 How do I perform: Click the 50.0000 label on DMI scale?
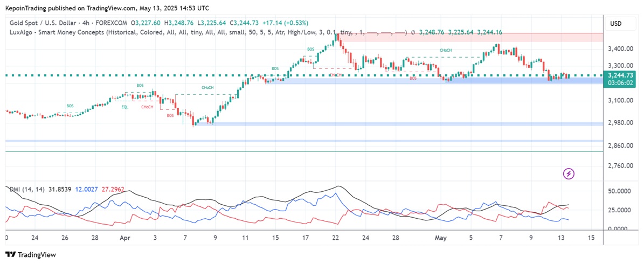click(x=619, y=191)
